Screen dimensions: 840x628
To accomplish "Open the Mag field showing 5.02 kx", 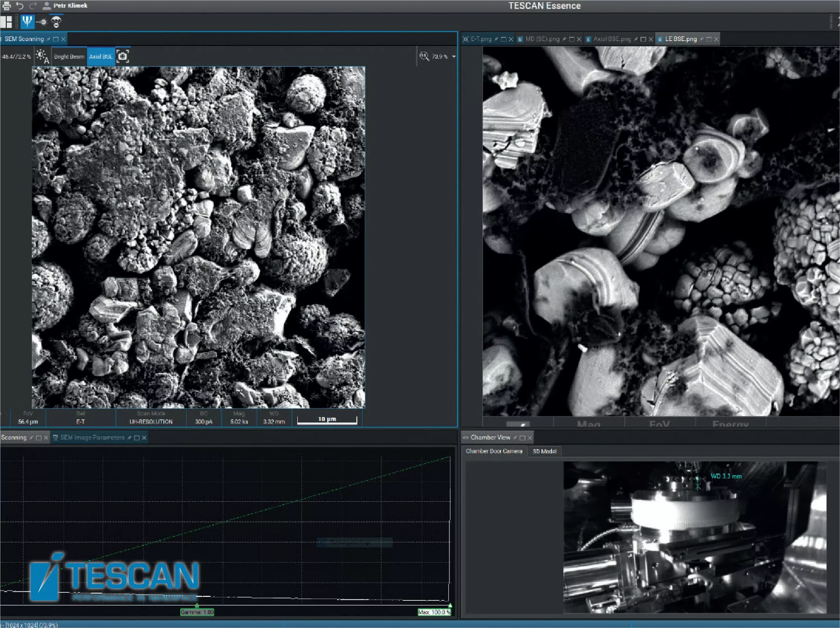I will [x=238, y=422].
